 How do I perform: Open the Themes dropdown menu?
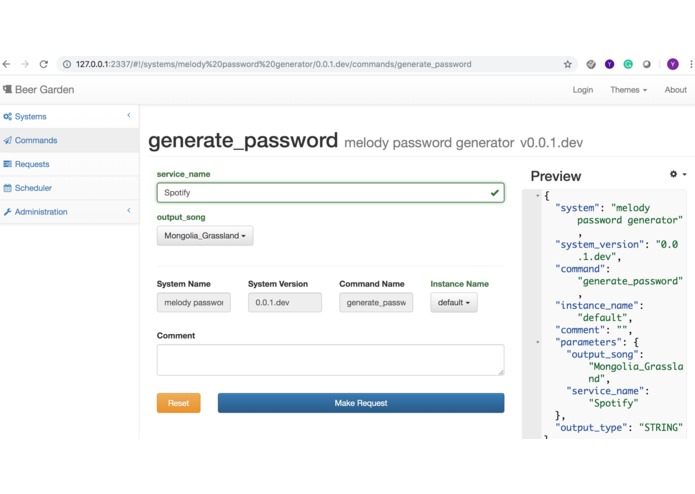click(x=629, y=90)
